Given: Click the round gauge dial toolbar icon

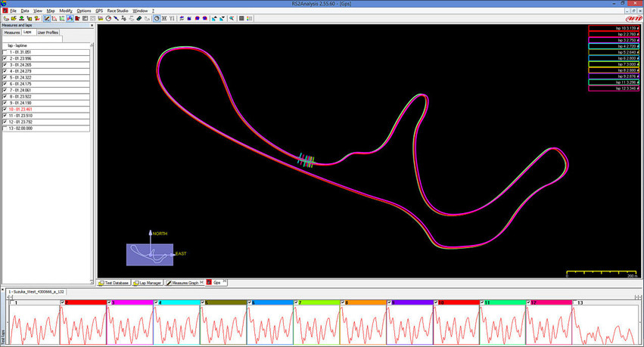Looking at the screenshot, I should 108,18.
